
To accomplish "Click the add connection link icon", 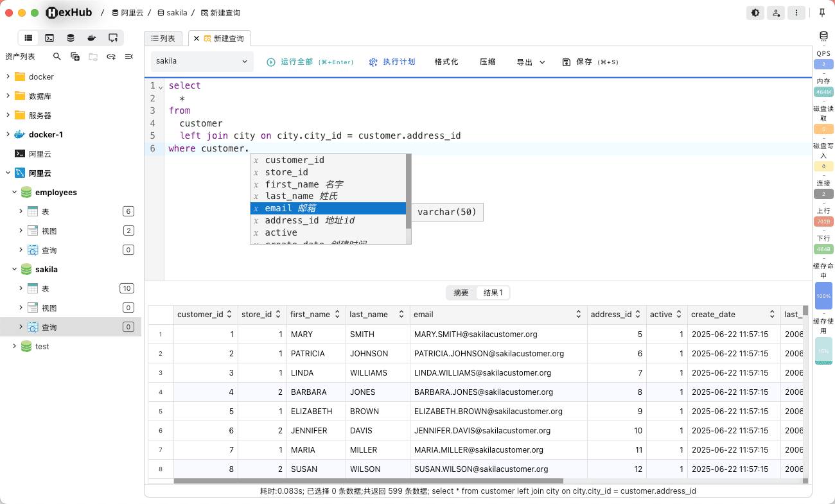I will [x=111, y=57].
